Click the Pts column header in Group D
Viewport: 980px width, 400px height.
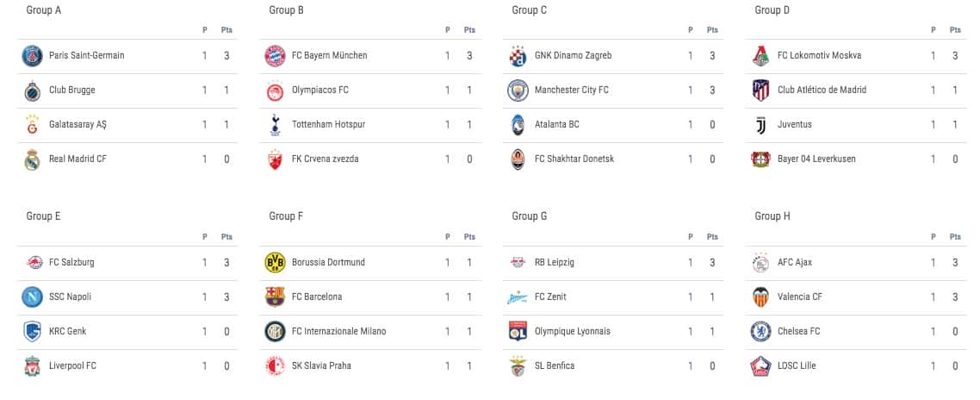coord(955,30)
